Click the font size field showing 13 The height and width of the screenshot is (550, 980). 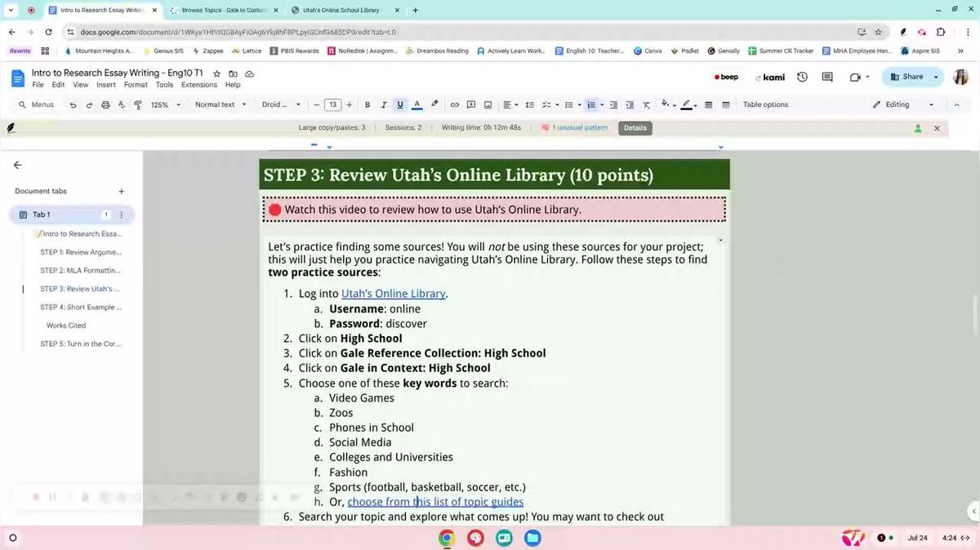(332, 104)
